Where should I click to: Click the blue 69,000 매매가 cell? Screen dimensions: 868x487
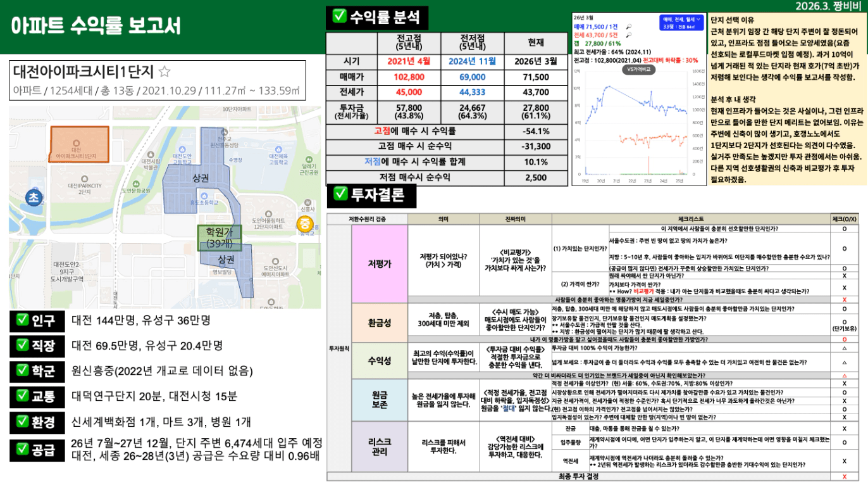(472, 77)
